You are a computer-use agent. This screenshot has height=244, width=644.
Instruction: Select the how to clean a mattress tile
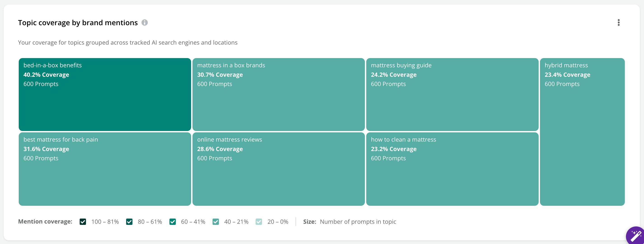click(452, 169)
